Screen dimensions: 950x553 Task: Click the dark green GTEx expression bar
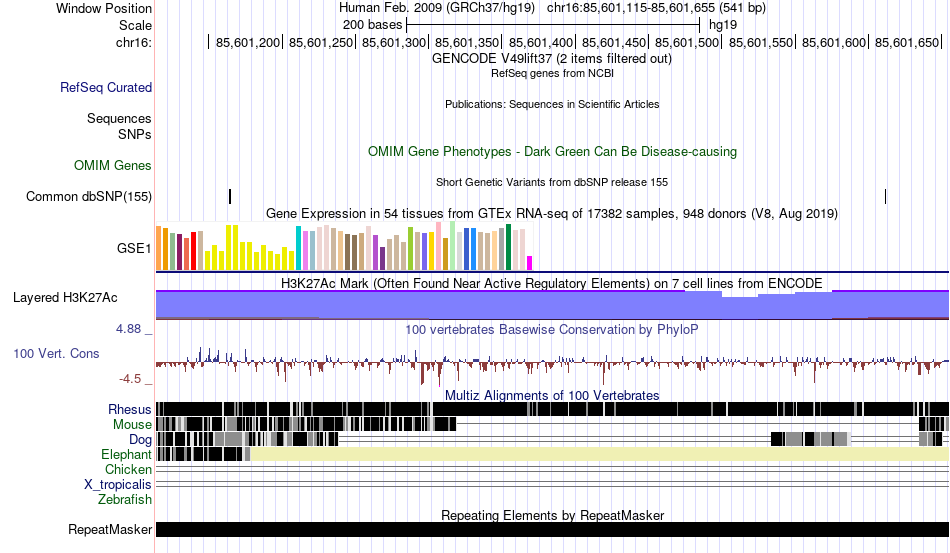pos(508,247)
